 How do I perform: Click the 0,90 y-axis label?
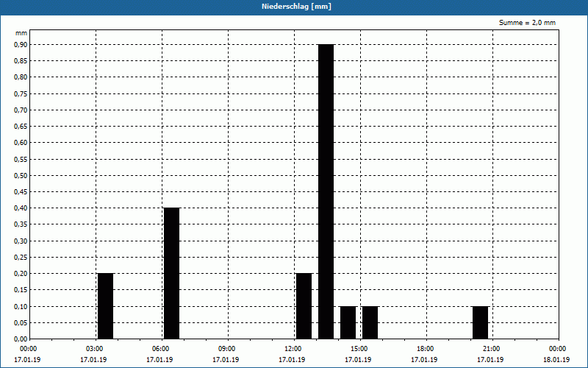pos(21,44)
